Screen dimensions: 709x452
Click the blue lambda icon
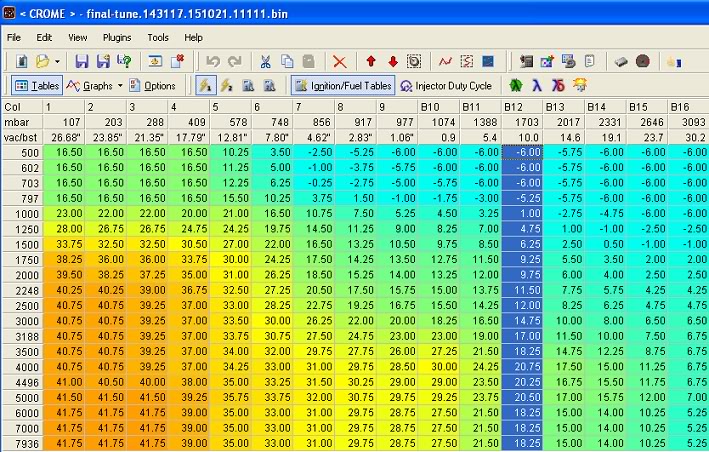pyautogui.click(x=537, y=85)
